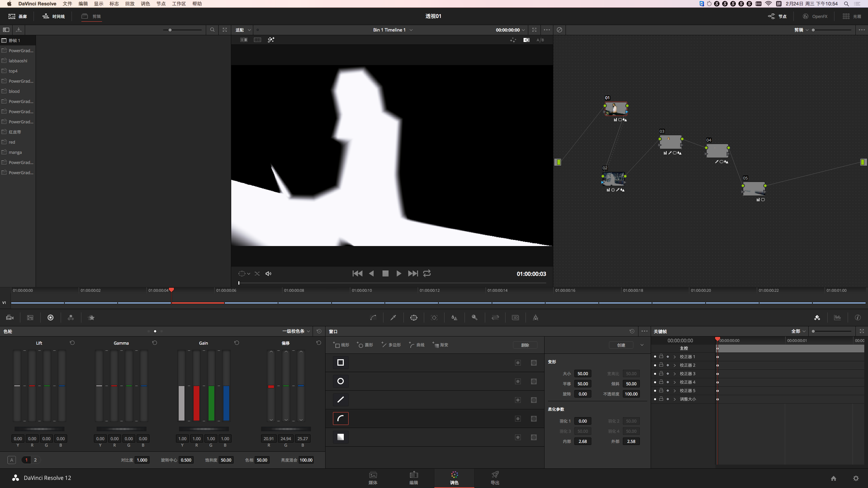Open the 3D stereoscopic palette

(x=515, y=318)
